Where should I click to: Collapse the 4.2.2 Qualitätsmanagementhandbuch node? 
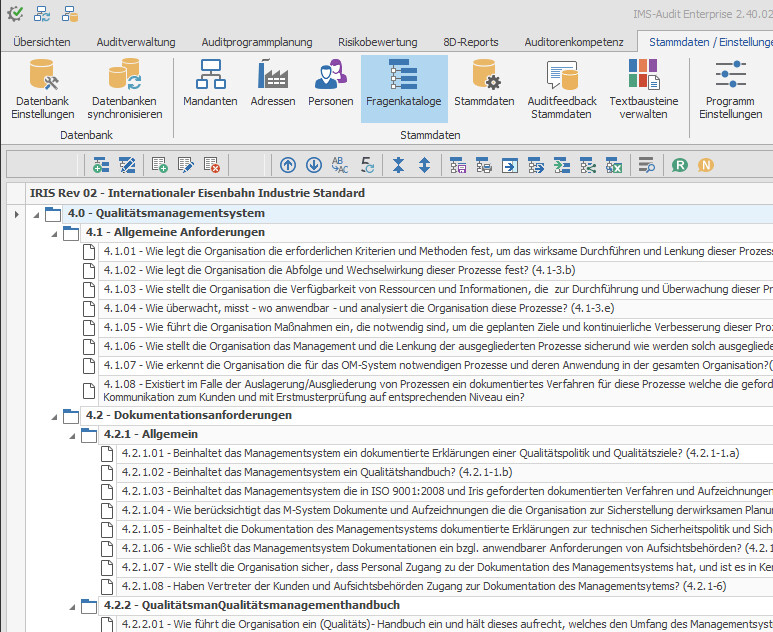72,607
